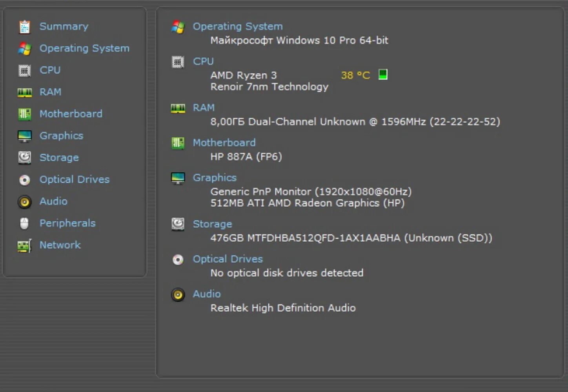Click the HP 887A (FP6) text
This screenshot has width=568, height=392.
246,157
